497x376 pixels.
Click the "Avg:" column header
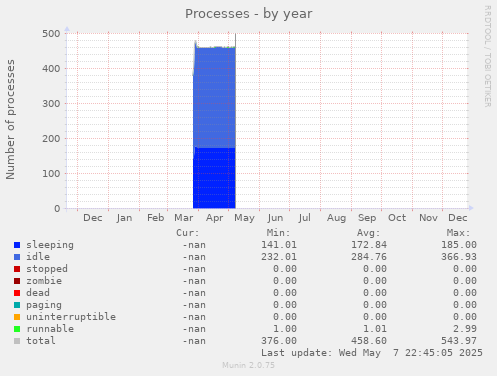click(368, 233)
